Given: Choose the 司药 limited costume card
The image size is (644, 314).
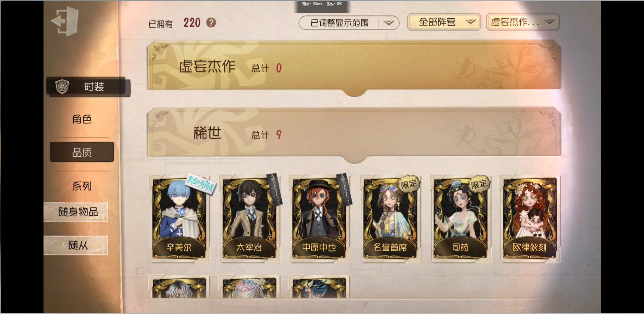Looking at the screenshot, I should coord(460,219).
